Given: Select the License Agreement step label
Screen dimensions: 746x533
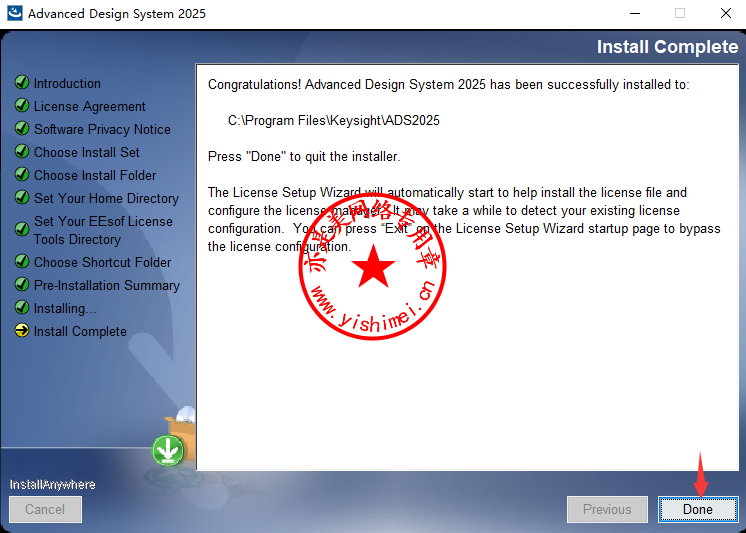Looking at the screenshot, I should click(x=89, y=106).
